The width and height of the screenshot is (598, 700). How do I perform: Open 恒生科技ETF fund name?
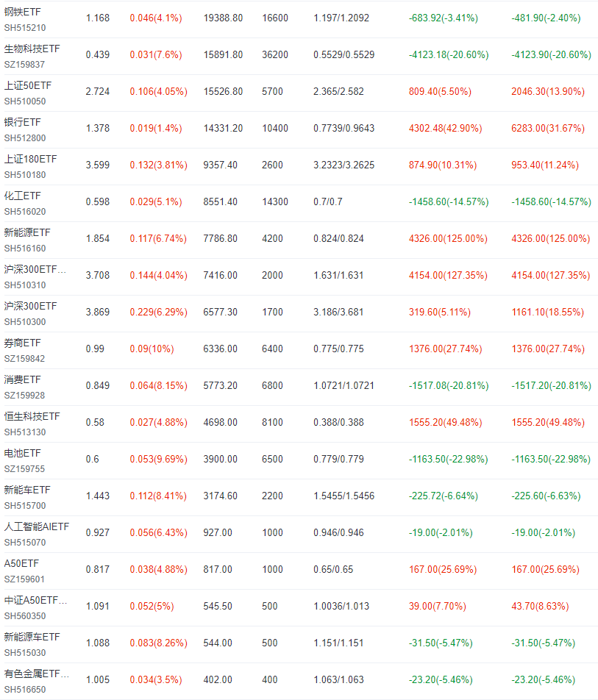(32, 416)
